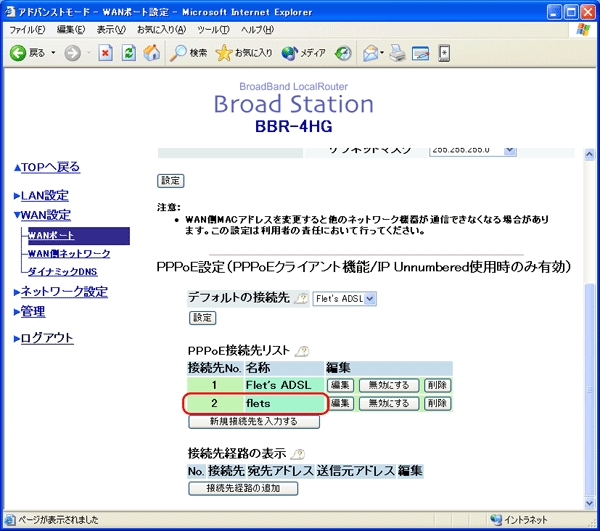Click the 'Flet's ADSL' name cell
The height and width of the screenshot is (531, 600).
tap(284, 385)
